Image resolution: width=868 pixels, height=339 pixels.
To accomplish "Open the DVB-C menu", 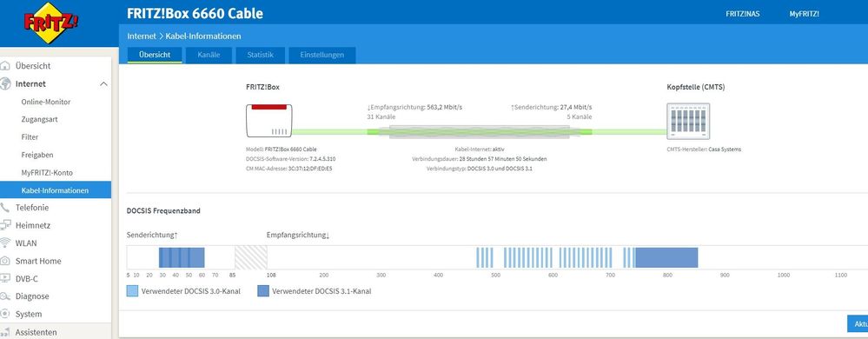I will click(27, 279).
